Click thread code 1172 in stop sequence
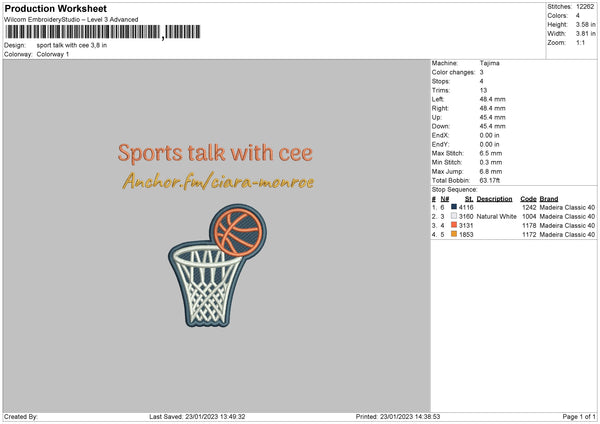This screenshot has height=424, width=600. pyautogui.click(x=529, y=235)
